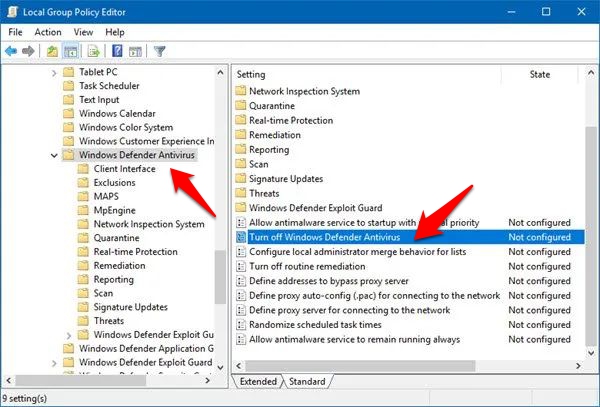Image resolution: width=600 pixels, height=407 pixels.
Task: Click folder icon beside MpEngine
Action: click(x=83, y=210)
